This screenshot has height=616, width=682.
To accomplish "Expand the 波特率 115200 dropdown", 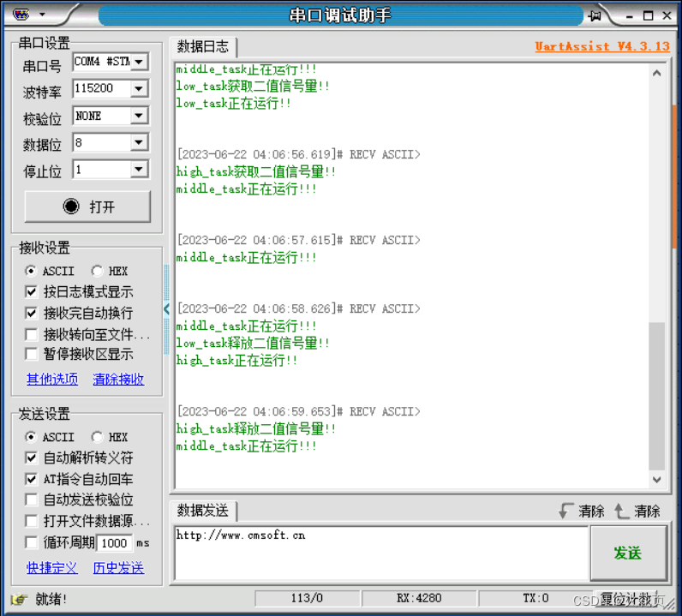I will point(139,89).
